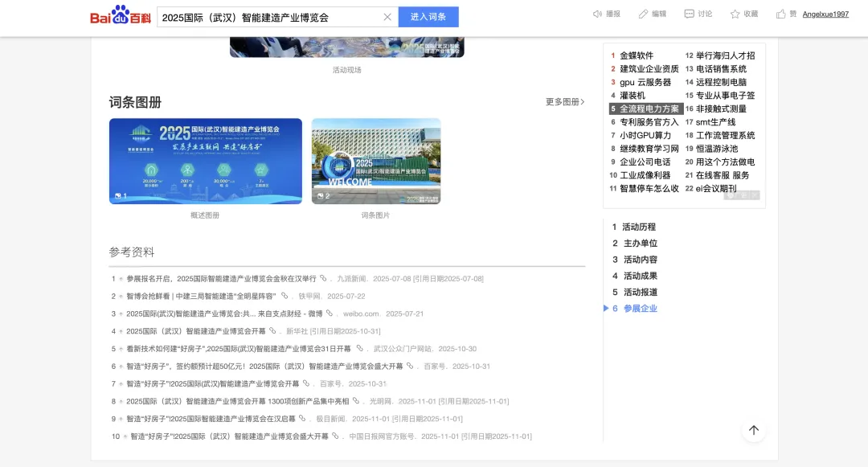Viewport: 868px width, 467px height.
Task: Click the hot search item gpu 云服务器
Action: click(x=645, y=82)
